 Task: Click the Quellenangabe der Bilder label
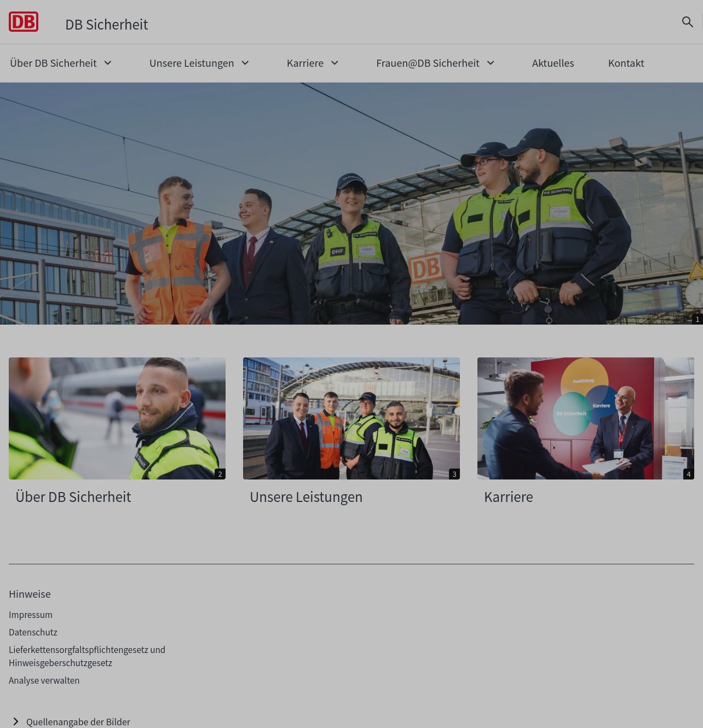(78, 722)
